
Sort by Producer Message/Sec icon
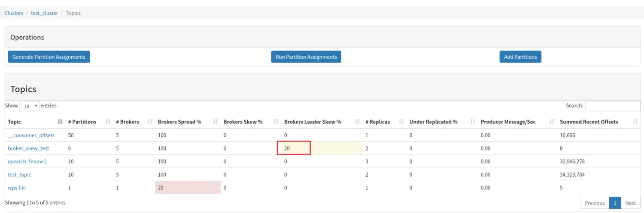point(552,122)
